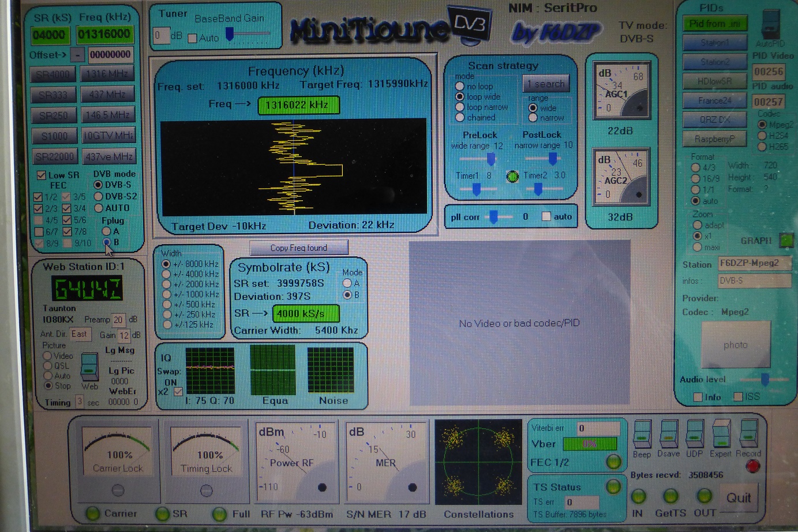Viewport: 798px width, 532px height.
Task: Click the green LED between Timer1 and Timer2
Action: point(512,177)
